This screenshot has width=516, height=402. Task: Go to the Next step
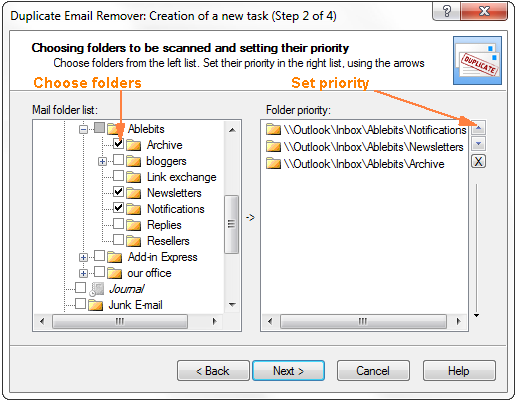click(x=288, y=371)
